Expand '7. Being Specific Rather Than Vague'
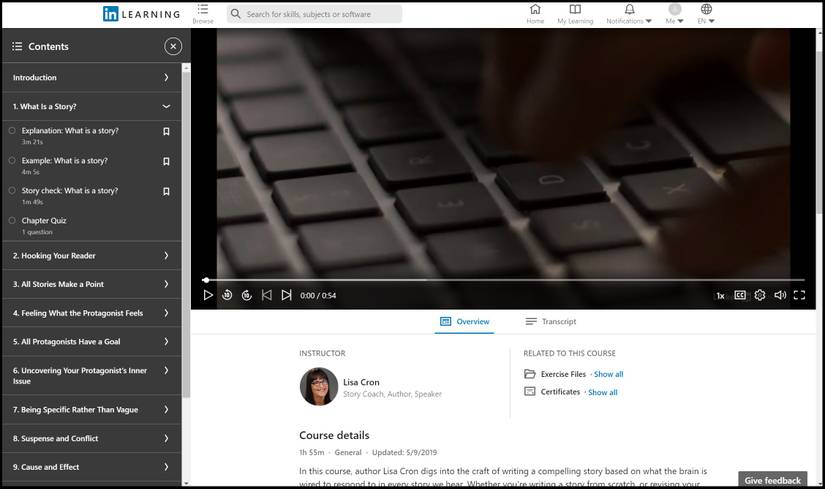This screenshot has height=489, width=825. tap(92, 410)
